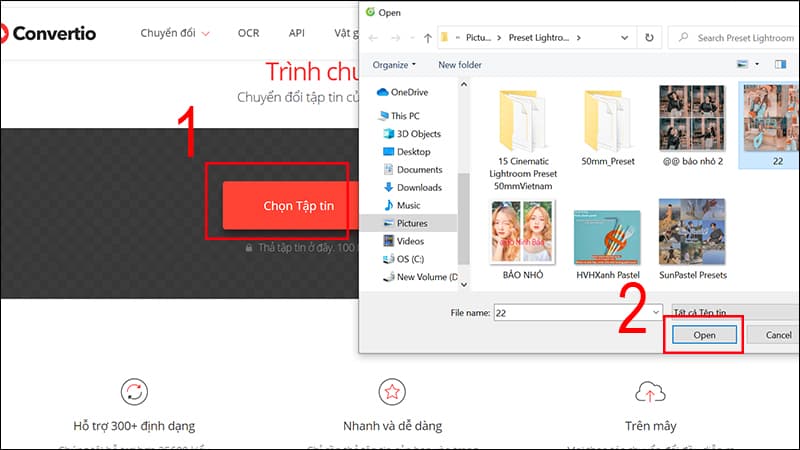Refresh the folder view

tap(650, 38)
